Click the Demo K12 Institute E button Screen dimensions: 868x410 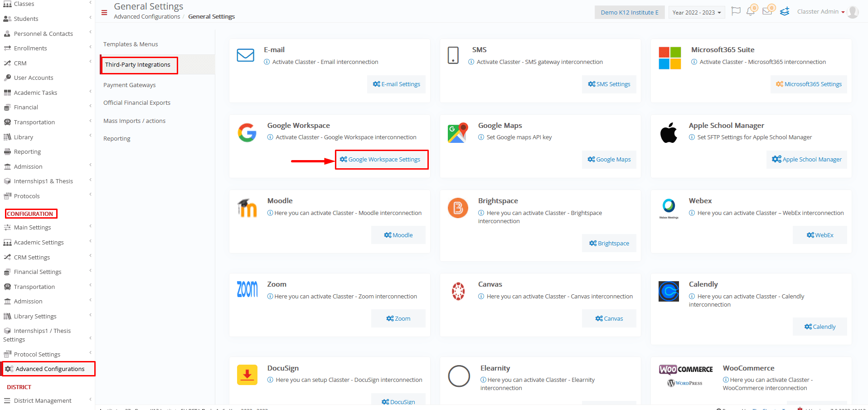point(630,12)
